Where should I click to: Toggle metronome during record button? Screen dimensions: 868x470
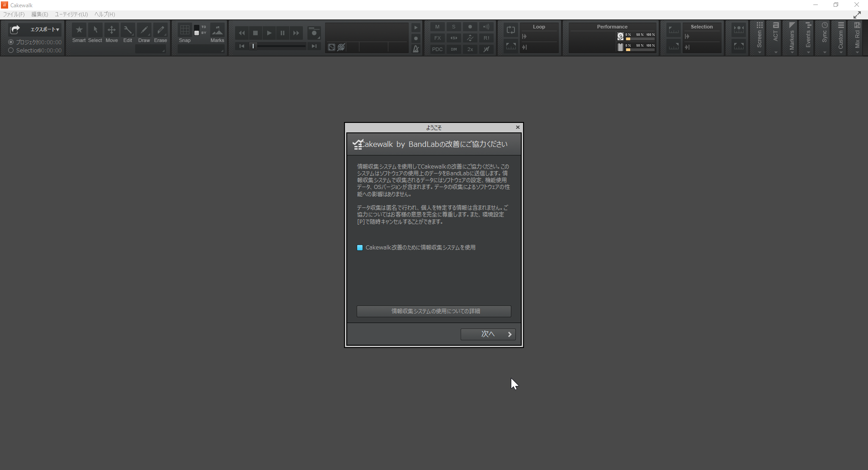coord(416,38)
